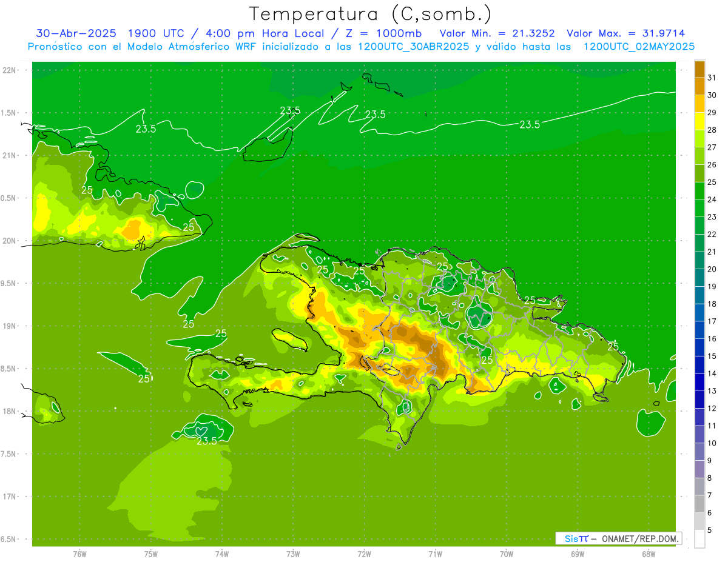Click legend color band between 14 and 15
Screen dimensions: 728x562
click(699, 364)
